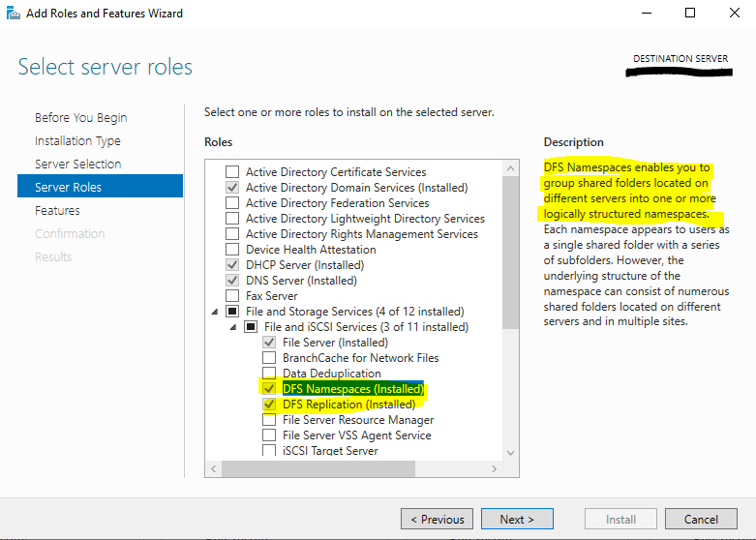Image resolution: width=756 pixels, height=540 pixels.
Task: Select the DFS Replication (Installed) row
Action: click(348, 405)
